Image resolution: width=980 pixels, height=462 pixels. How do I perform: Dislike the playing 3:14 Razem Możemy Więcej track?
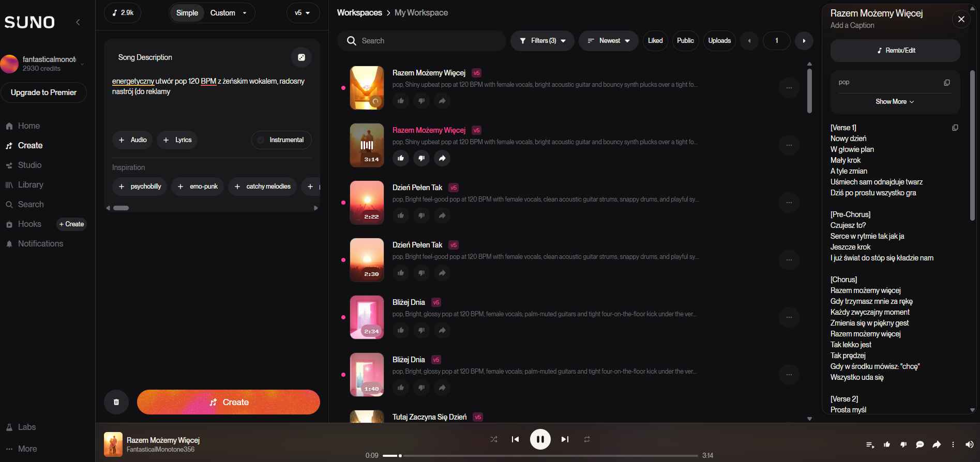[x=421, y=158]
